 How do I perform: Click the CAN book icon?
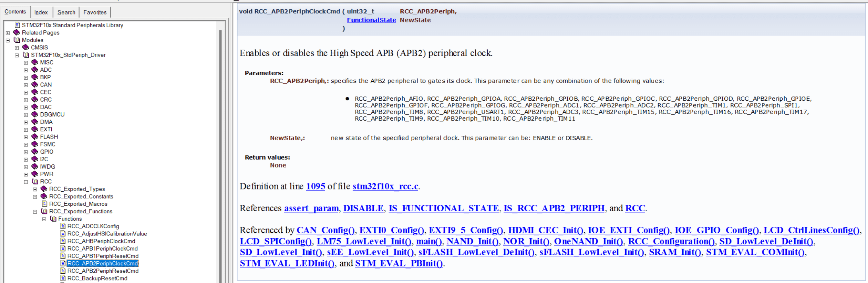point(35,84)
